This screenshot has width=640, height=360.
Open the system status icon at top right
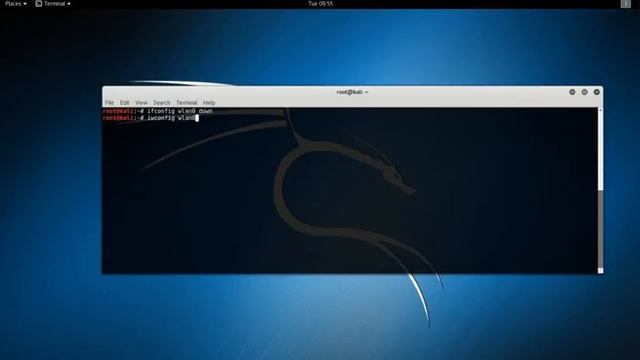click(625, 4)
